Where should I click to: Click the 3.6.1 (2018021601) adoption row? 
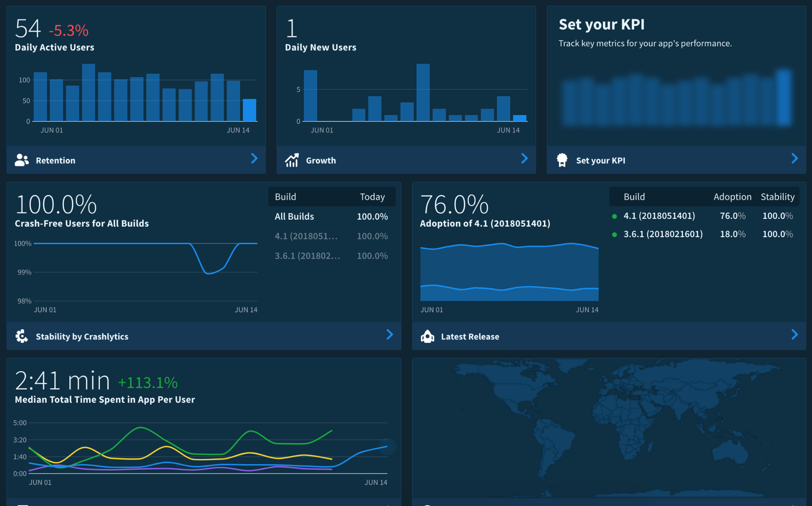pyautogui.click(x=663, y=234)
